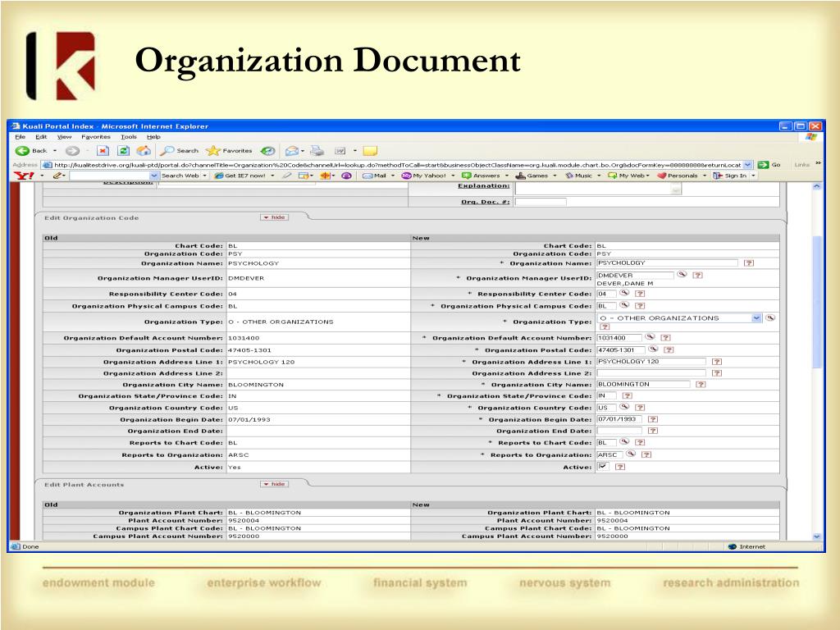The image size is (840, 630).
Task: Click help icon next to Active checkbox
Action: tap(620, 467)
